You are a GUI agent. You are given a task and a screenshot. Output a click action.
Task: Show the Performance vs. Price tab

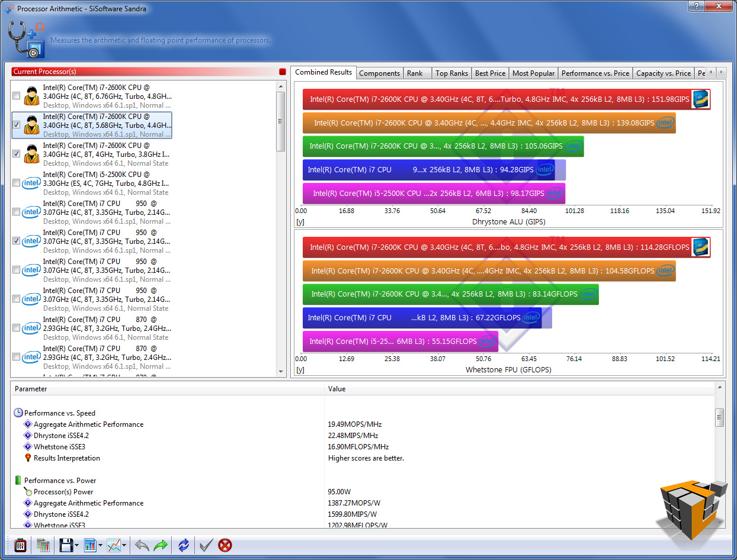[x=595, y=73]
